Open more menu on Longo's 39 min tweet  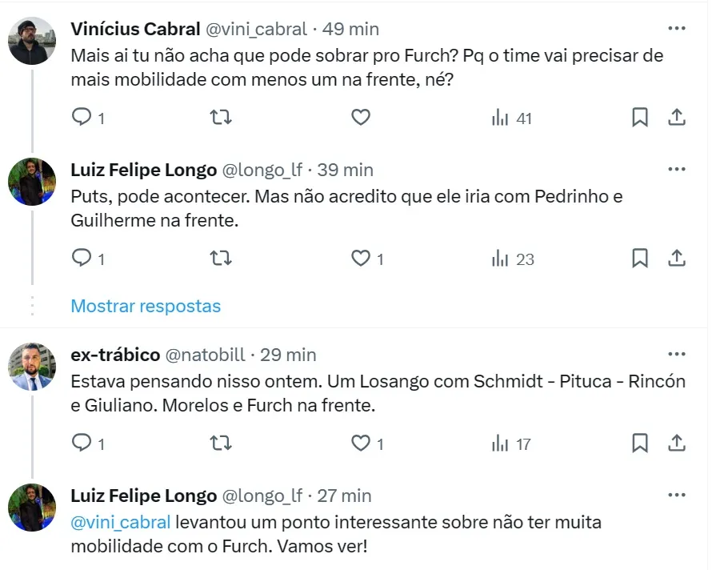click(677, 170)
